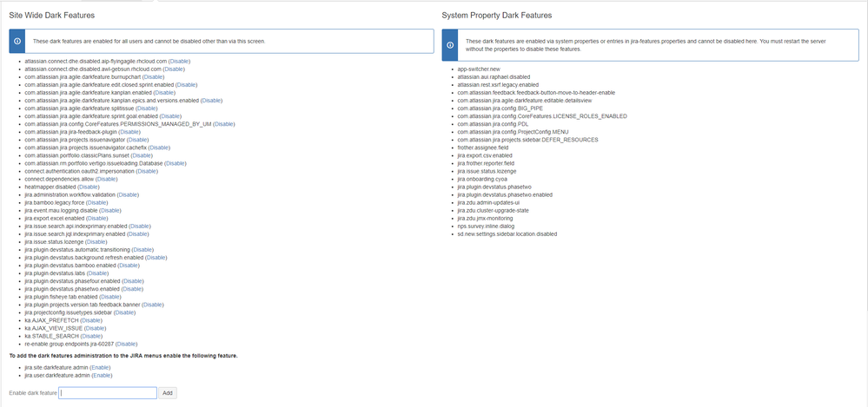Image resolution: width=868 pixels, height=407 pixels.
Task: Enable jira.user.darkfeature.admin feature
Action: [x=102, y=375]
